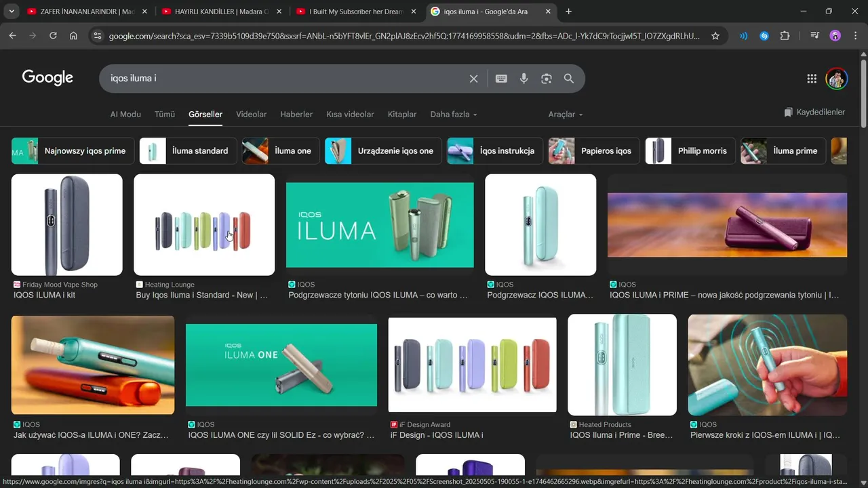This screenshot has width=868, height=488.
Task: Select the Tümü search tab
Action: [x=165, y=115]
